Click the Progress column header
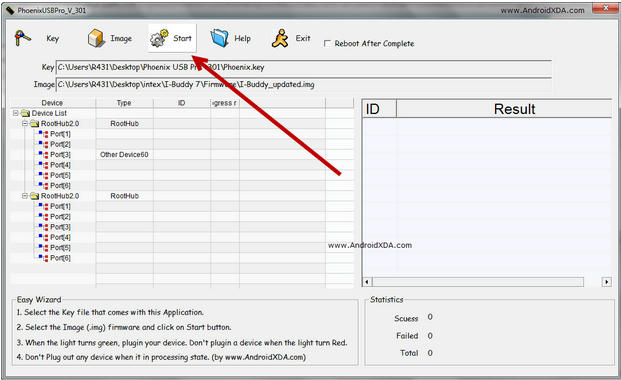This screenshot has height=380, width=621. click(x=225, y=103)
